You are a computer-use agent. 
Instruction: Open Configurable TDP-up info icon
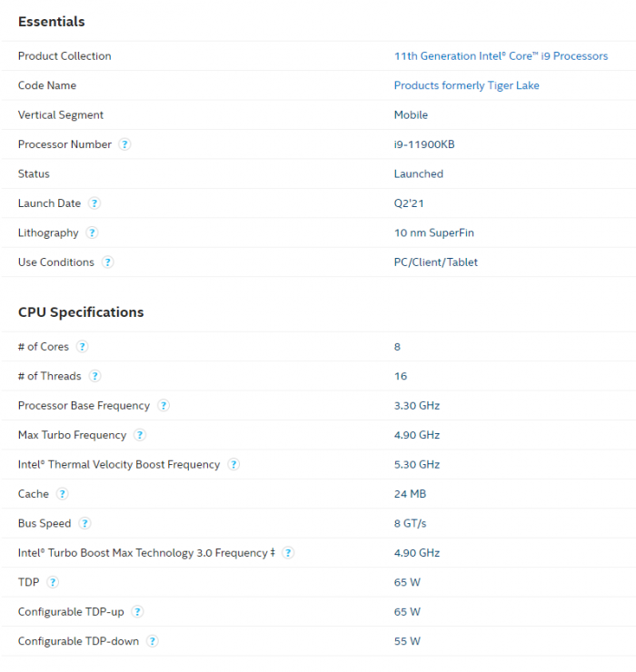[137, 612]
